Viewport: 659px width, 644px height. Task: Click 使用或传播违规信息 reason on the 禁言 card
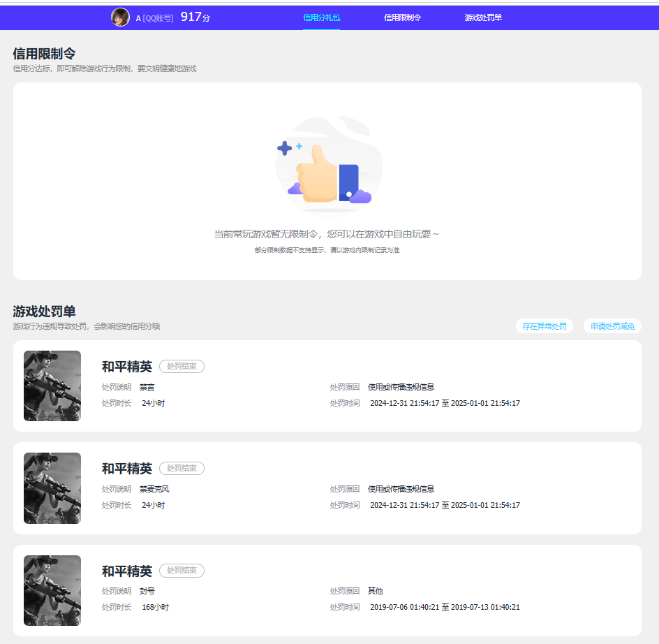(401, 387)
